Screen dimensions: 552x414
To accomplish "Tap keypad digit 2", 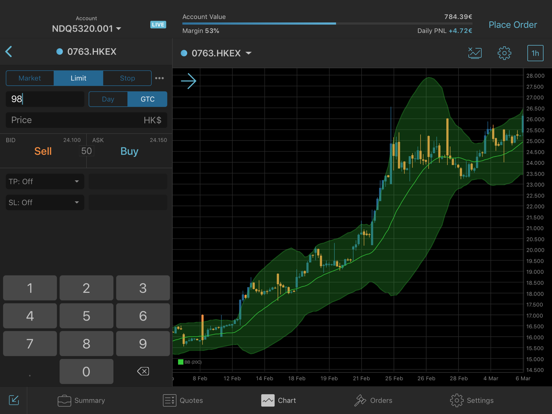I will pos(86,288).
